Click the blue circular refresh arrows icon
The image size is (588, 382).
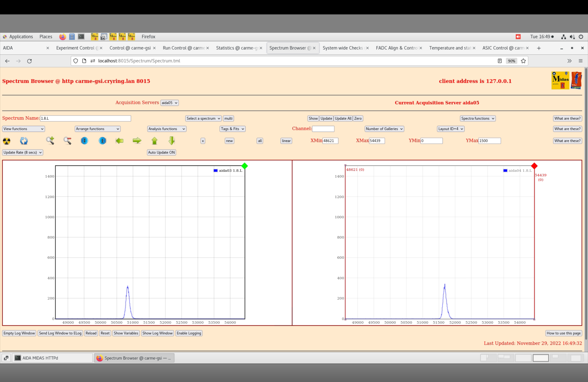point(24,141)
